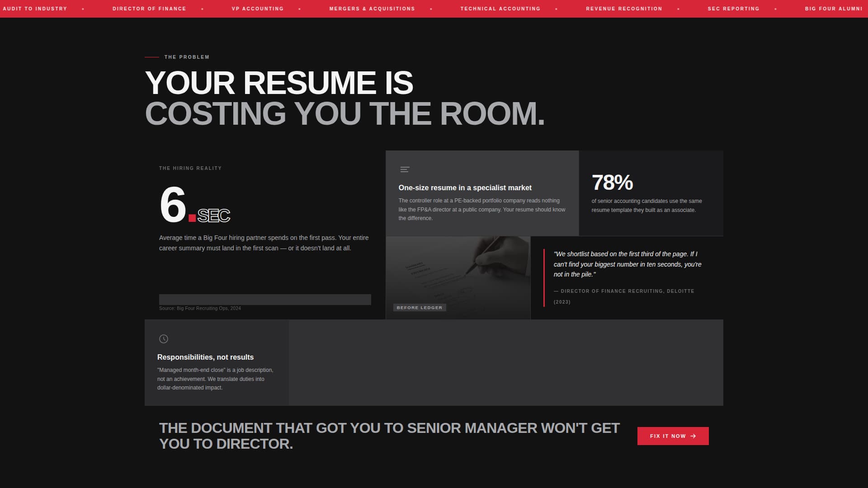Select VP ACCOUNTING in the ticker
The width and height of the screenshot is (868, 488).
click(258, 9)
